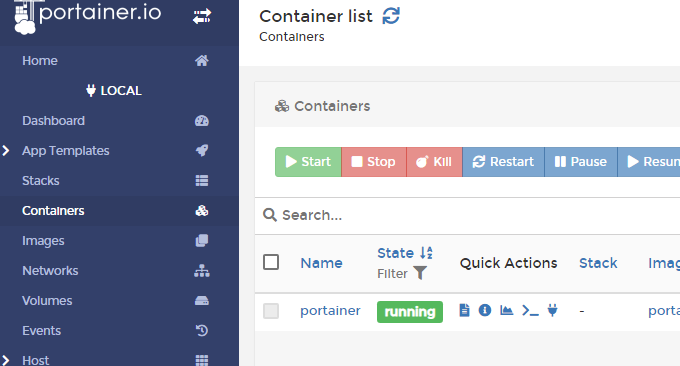
Task: Open a console for the portainer container
Action: [x=530, y=310]
